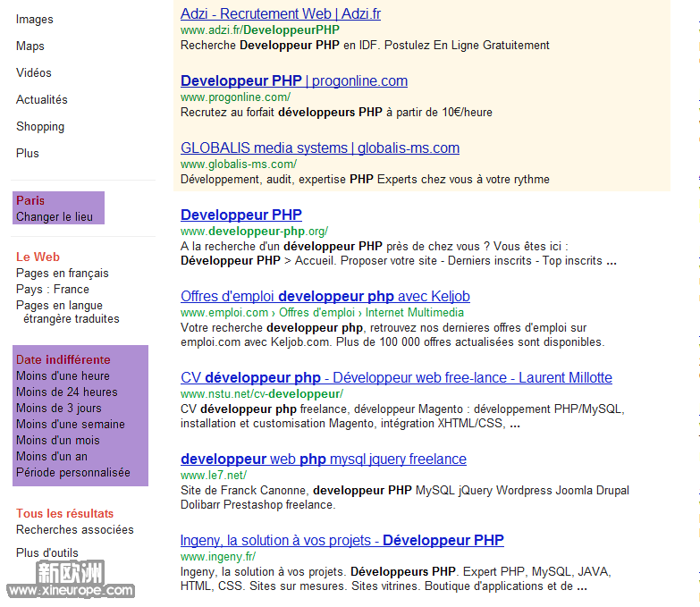
Task: Expand the Plus categories menu
Action: (27, 153)
